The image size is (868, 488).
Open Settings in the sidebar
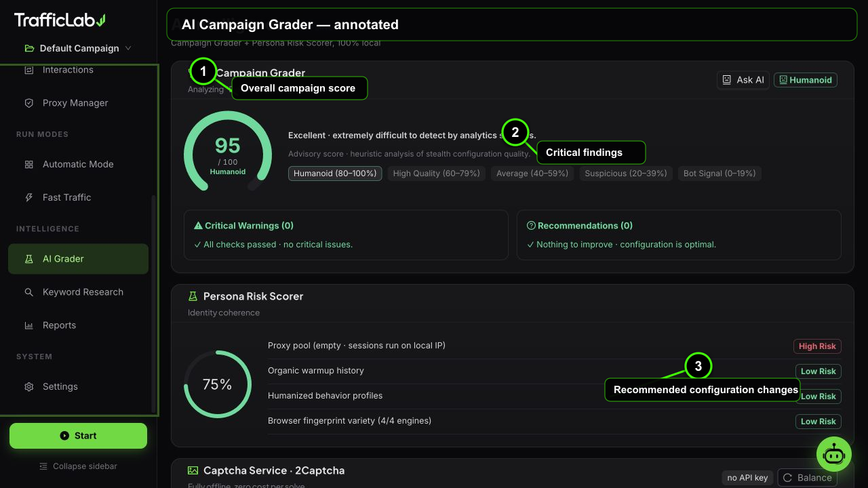coord(78,386)
